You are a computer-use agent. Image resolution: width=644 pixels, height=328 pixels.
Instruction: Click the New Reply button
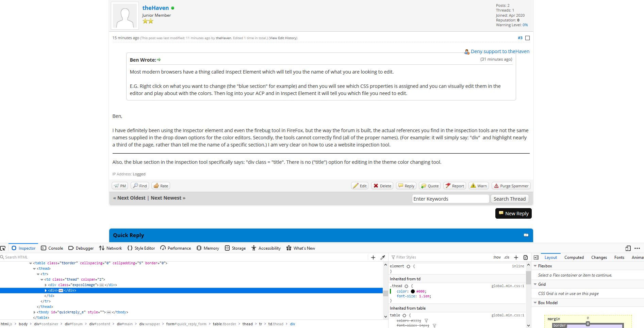click(x=513, y=214)
